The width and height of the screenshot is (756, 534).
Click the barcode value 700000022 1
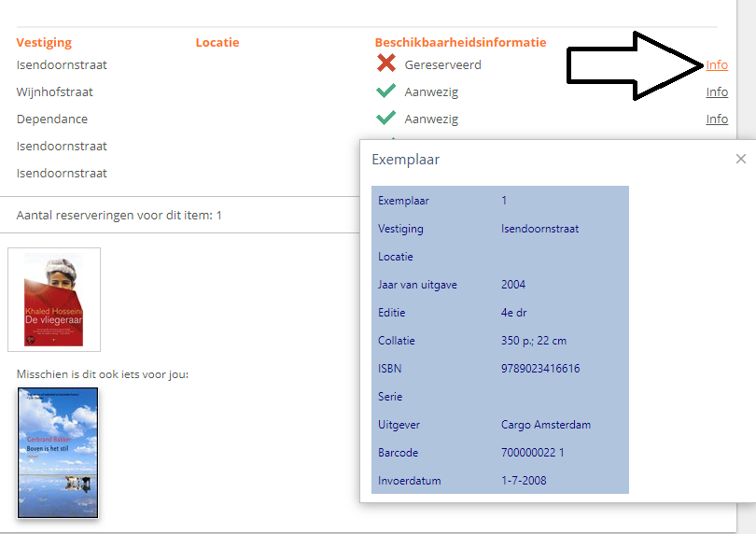pyautogui.click(x=532, y=453)
